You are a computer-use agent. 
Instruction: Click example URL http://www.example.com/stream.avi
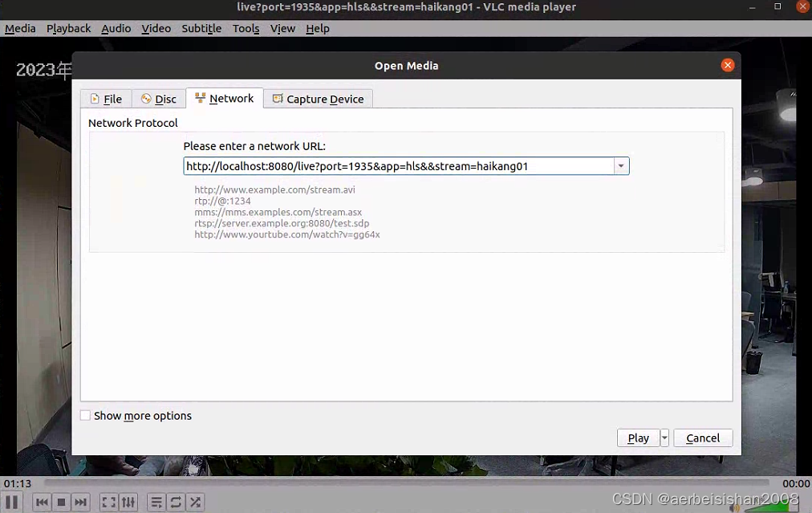[274, 189]
